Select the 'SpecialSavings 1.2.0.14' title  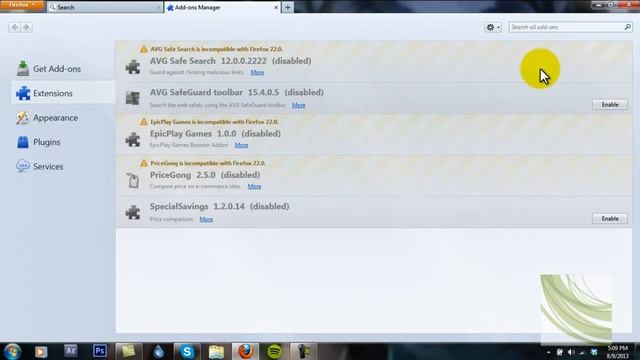(197, 206)
